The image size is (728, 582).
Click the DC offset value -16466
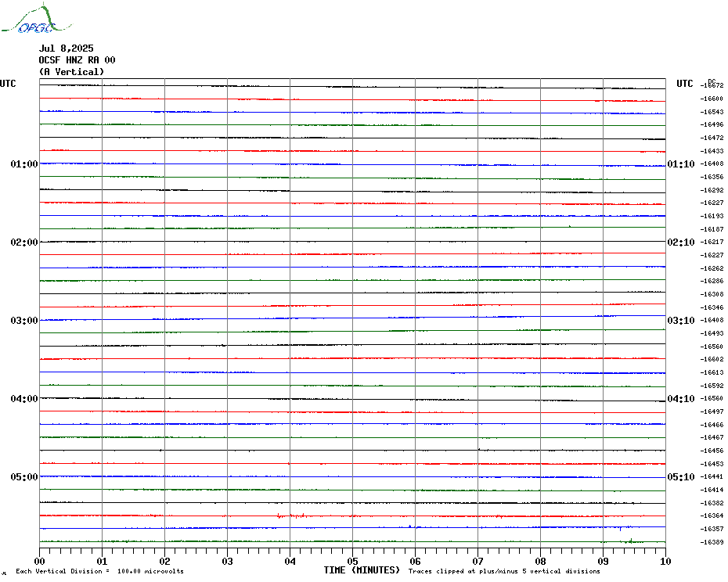[x=712, y=425]
